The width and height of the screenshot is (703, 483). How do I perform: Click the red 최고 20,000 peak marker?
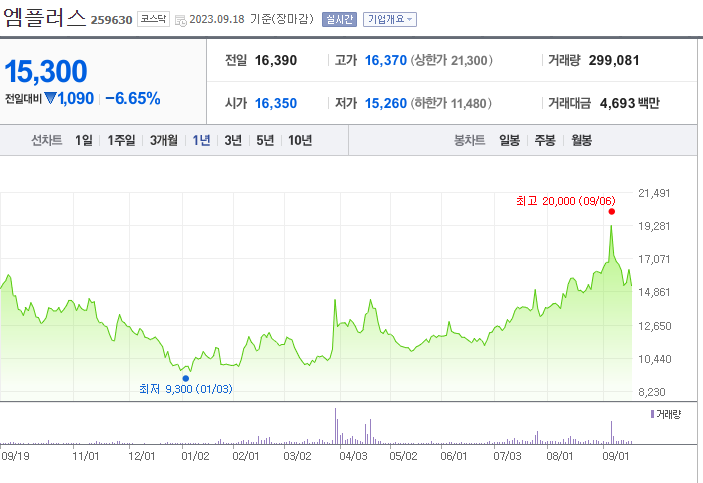[x=612, y=212]
